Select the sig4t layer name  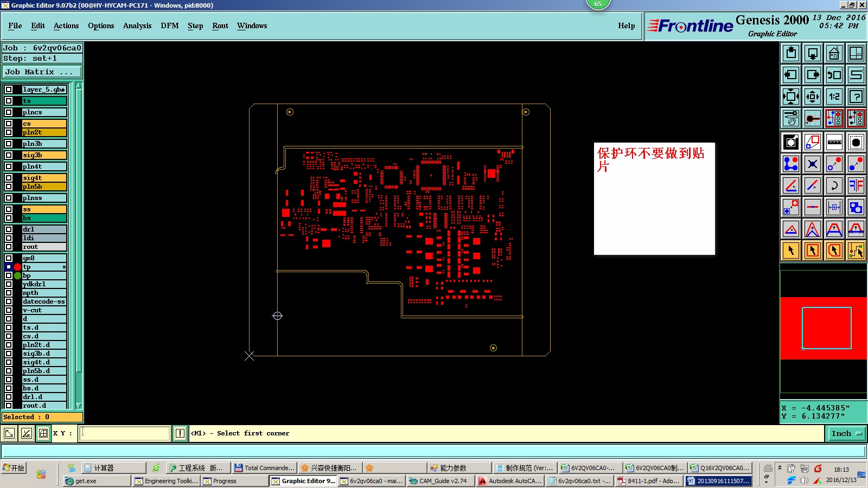(x=44, y=178)
